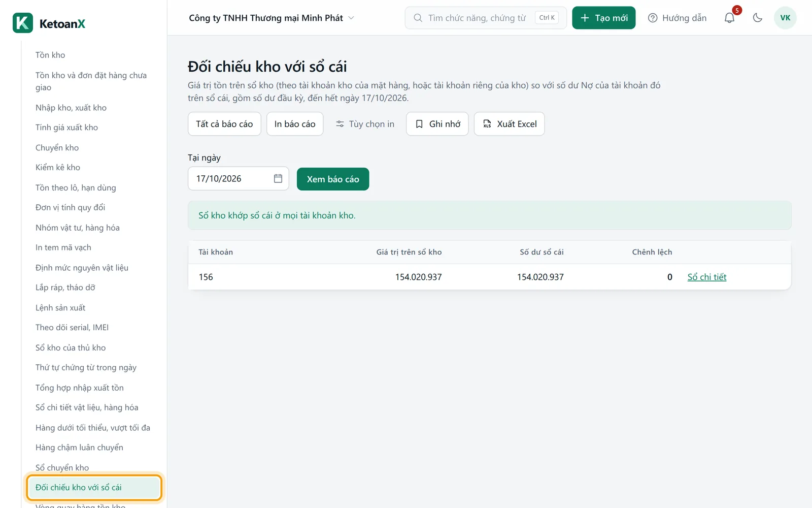Open the Sổ chi tiết link

coord(707,277)
